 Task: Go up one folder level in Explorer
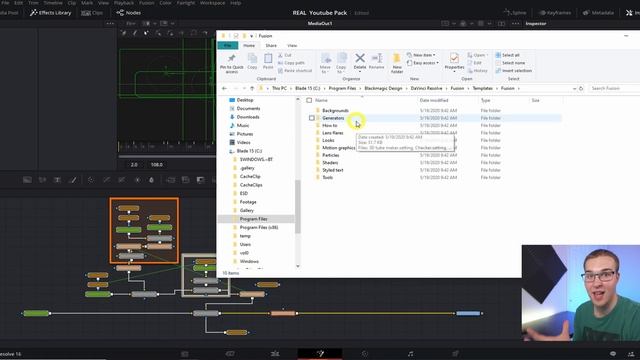252,88
